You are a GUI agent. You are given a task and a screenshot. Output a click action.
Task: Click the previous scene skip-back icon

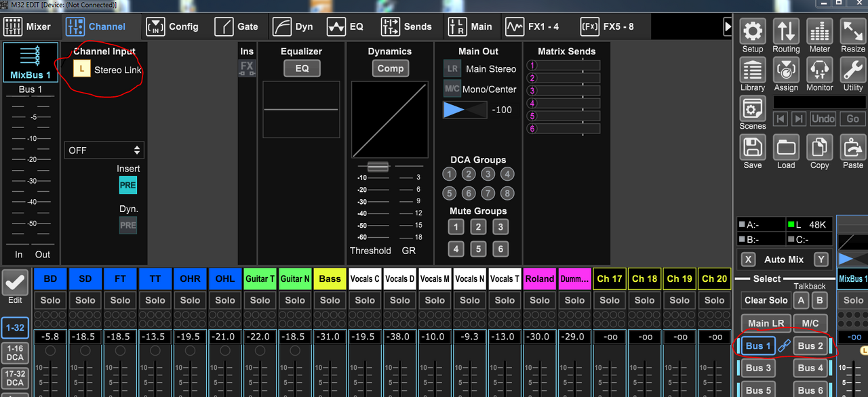click(x=781, y=119)
